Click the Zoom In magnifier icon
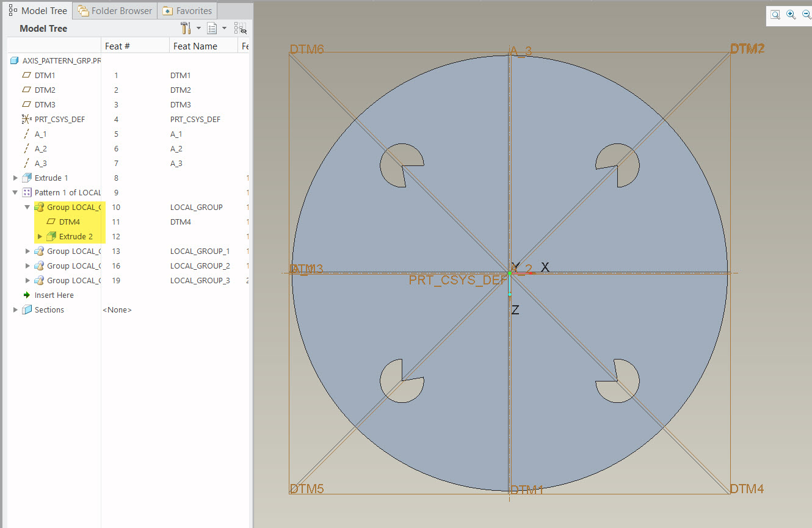 click(x=791, y=14)
